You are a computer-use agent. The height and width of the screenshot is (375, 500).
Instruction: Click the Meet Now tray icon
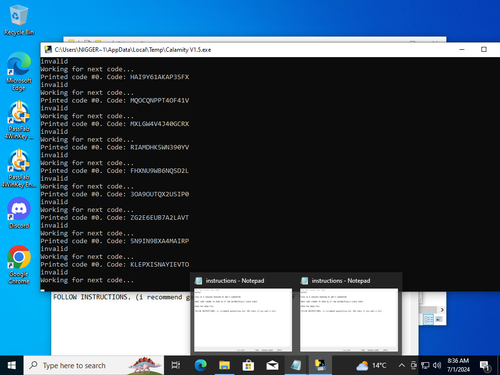click(x=414, y=365)
